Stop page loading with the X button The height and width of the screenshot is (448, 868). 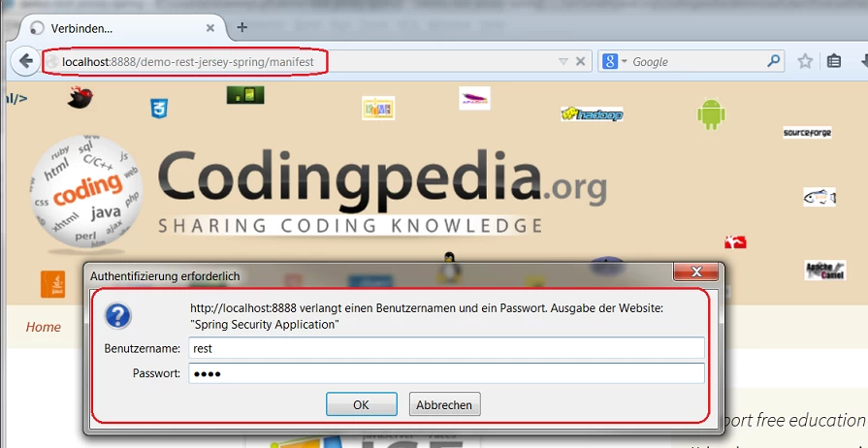[x=580, y=61]
